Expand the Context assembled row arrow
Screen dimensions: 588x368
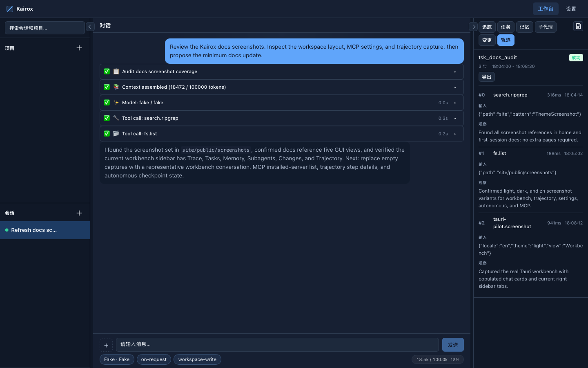[455, 88]
